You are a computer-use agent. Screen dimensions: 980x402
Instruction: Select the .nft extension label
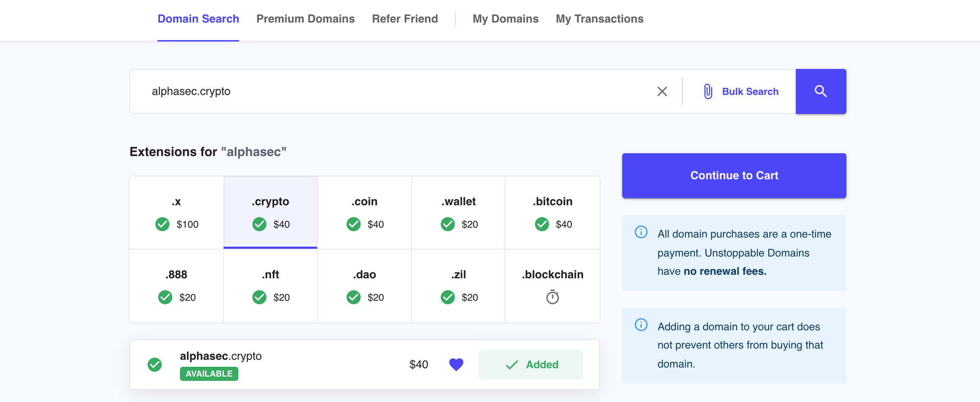pyautogui.click(x=270, y=274)
